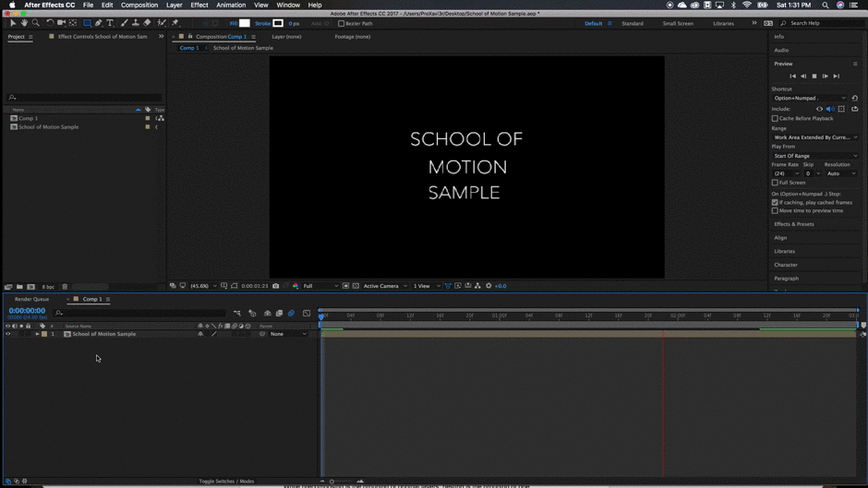Image resolution: width=868 pixels, height=488 pixels.
Task: Enable the Bezier Path checkbox
Action: [x=341, y=23]
